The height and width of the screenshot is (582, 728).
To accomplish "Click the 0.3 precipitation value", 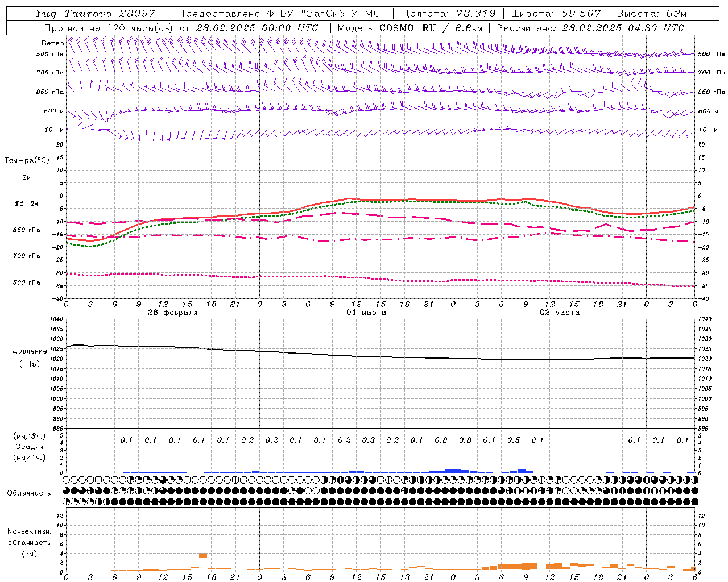I will click(x=369, y=440).
